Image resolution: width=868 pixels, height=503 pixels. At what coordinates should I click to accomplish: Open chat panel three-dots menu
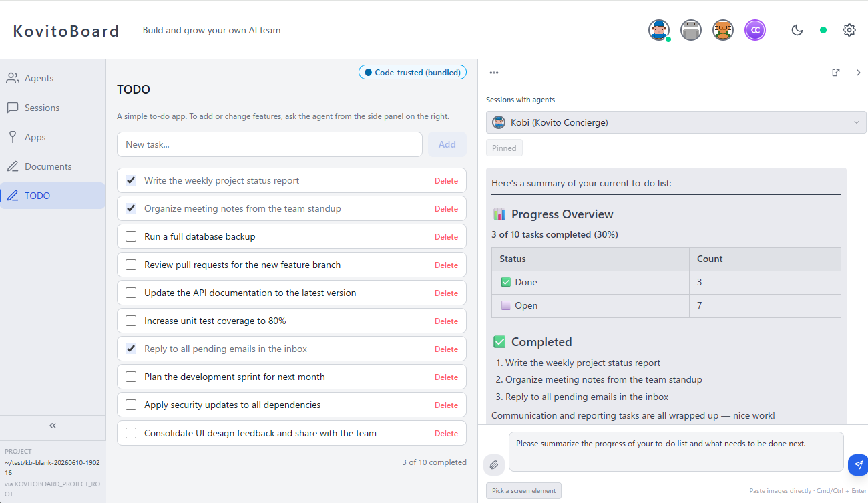(494, 73)
